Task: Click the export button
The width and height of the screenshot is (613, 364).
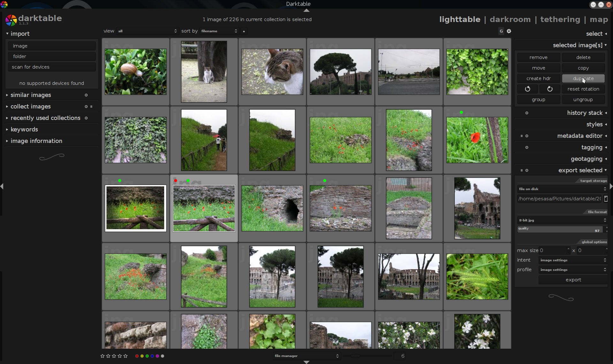Action: pos(573,280)
